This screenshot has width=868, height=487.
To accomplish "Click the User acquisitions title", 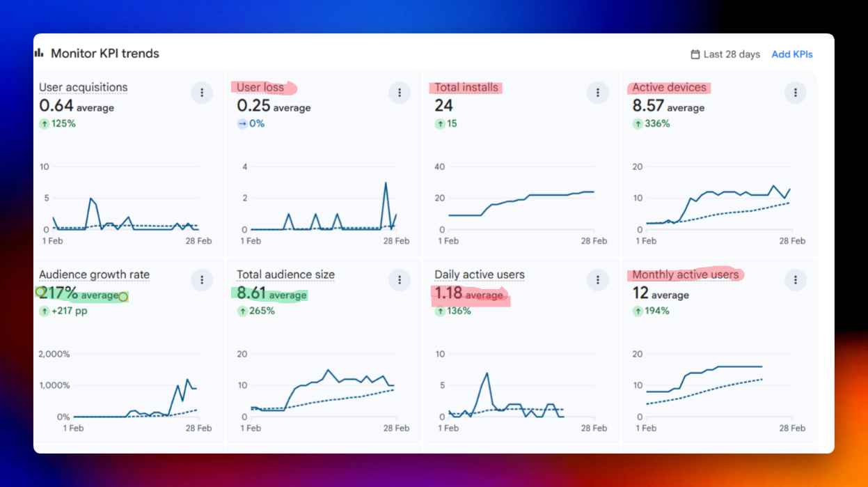I will pos(83,87).
